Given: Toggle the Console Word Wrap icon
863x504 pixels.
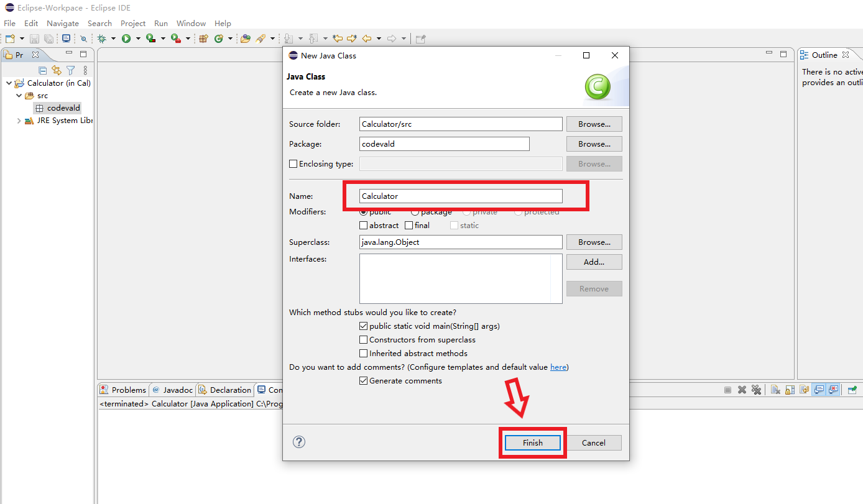Looking at the screenshot, I should 805,390.
